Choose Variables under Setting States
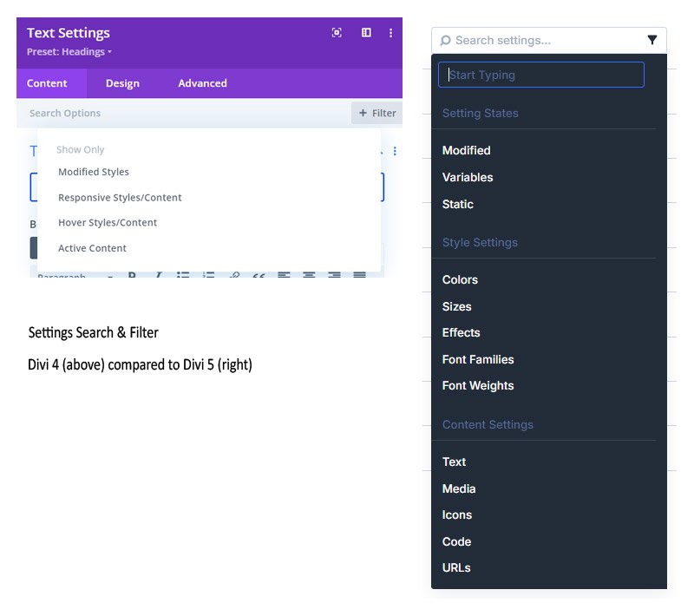Image resolution: width=694 pixels, height=616 pixels. pos(468,178)
